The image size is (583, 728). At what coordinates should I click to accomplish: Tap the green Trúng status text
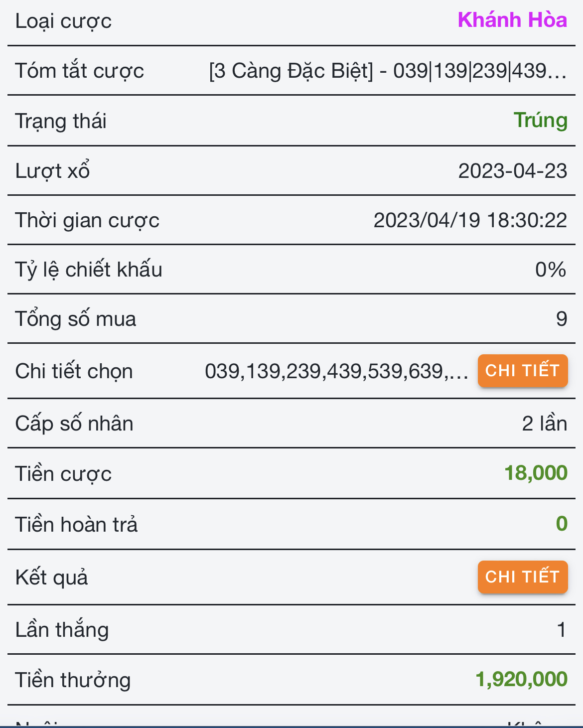coord(540,121)
